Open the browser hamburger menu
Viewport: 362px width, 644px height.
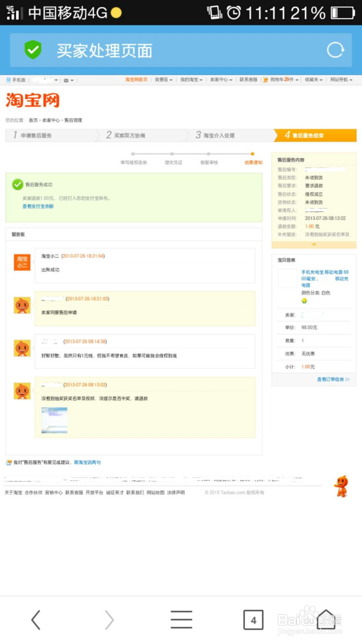[x=181, y=619]
